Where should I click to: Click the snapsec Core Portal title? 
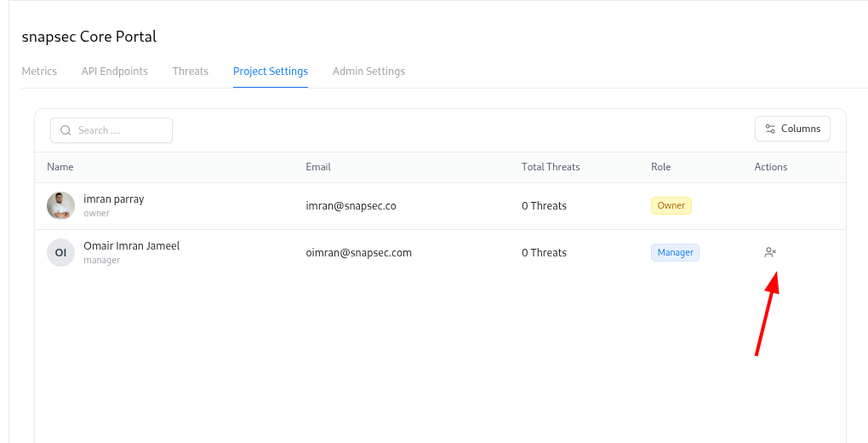(89, 37)
